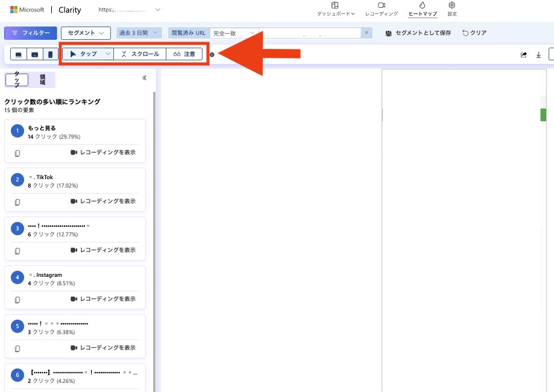Switch to the 注意 attention heatmap
554x392 pixels.
point(184,54)
